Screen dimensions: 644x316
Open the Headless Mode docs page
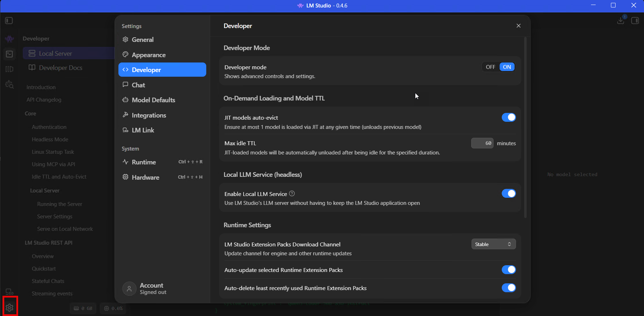pos(50,139)
